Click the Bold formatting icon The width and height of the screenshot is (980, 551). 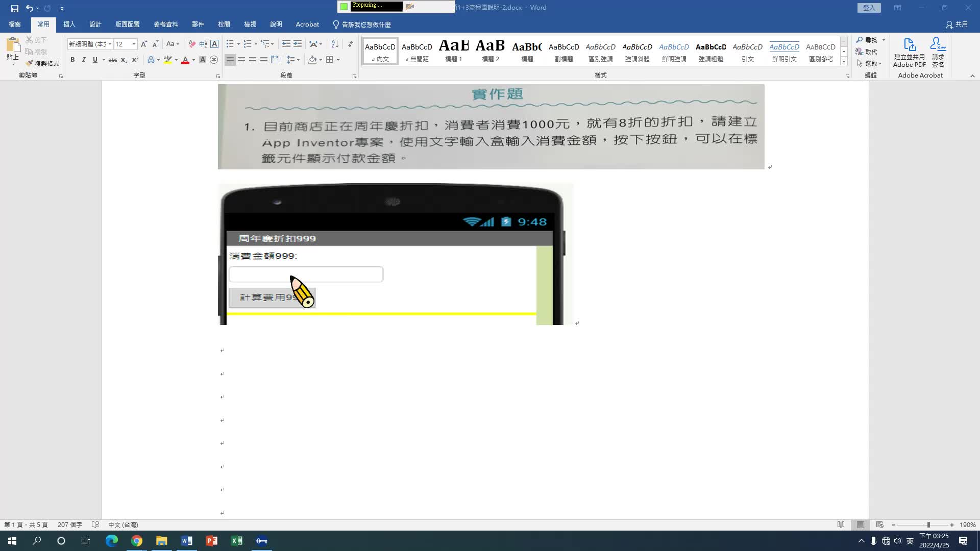click(72, 60)
